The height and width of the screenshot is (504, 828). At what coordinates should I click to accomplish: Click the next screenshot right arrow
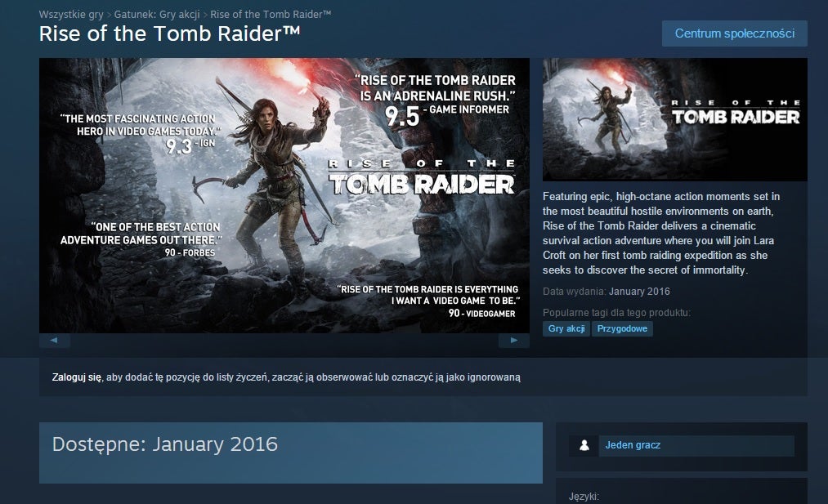pos(514,341)
